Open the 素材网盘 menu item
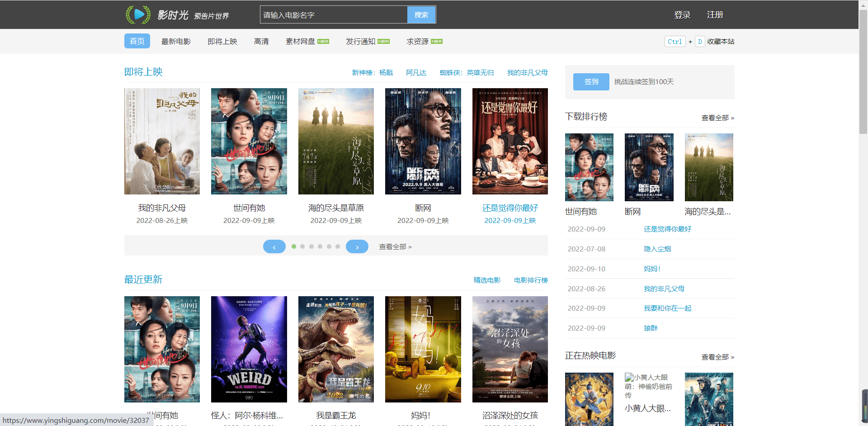 [x=307, y=41]
